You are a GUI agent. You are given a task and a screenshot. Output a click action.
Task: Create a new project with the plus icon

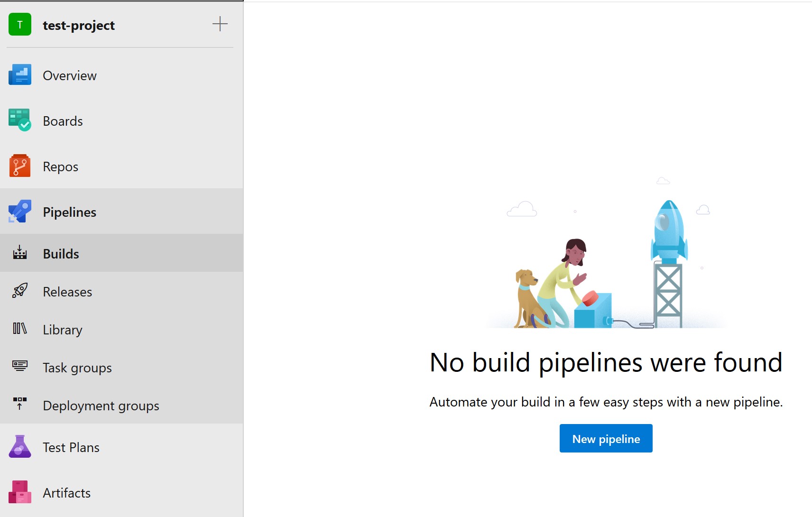[x=220, y=25]
